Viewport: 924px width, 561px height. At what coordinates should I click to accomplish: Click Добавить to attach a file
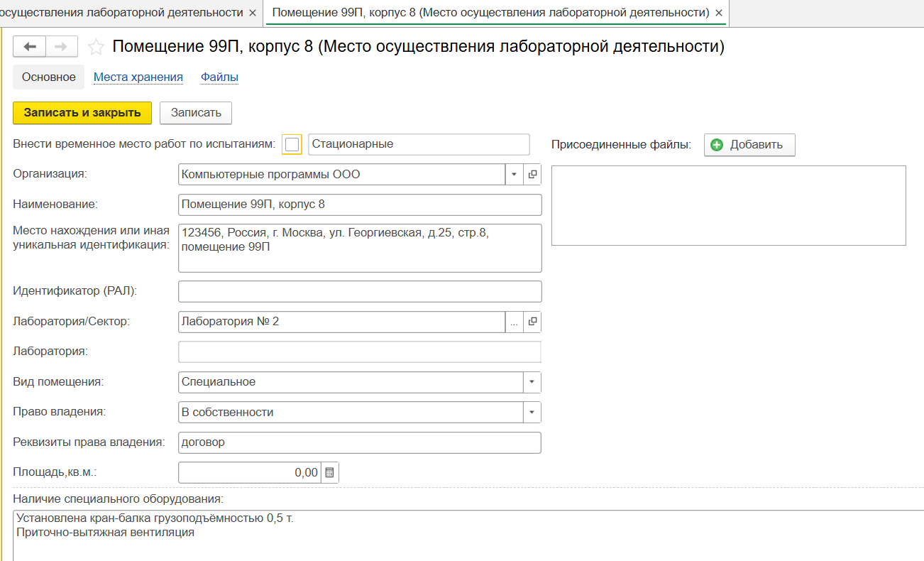click(x=749, y=145)
